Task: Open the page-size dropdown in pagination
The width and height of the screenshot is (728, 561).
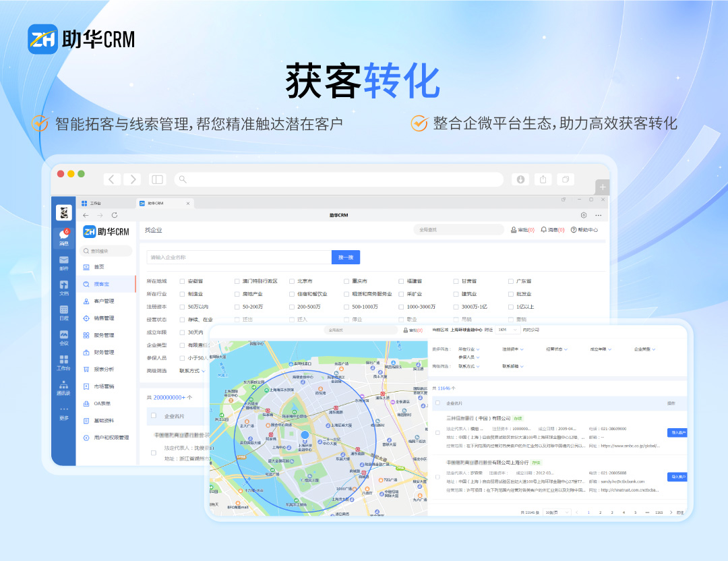Action: tap(557, 512)
